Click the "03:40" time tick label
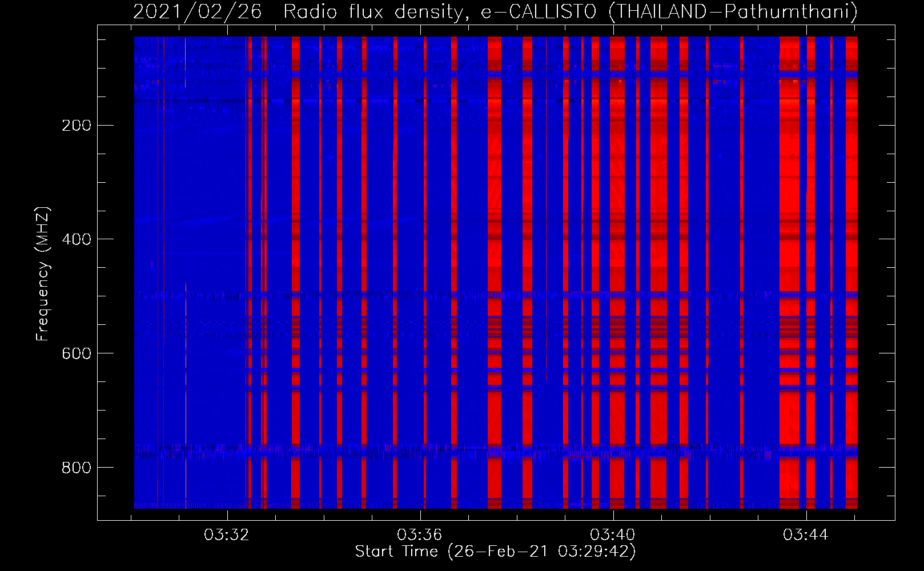This screenshot has height=571, width=924. [613, 536]
